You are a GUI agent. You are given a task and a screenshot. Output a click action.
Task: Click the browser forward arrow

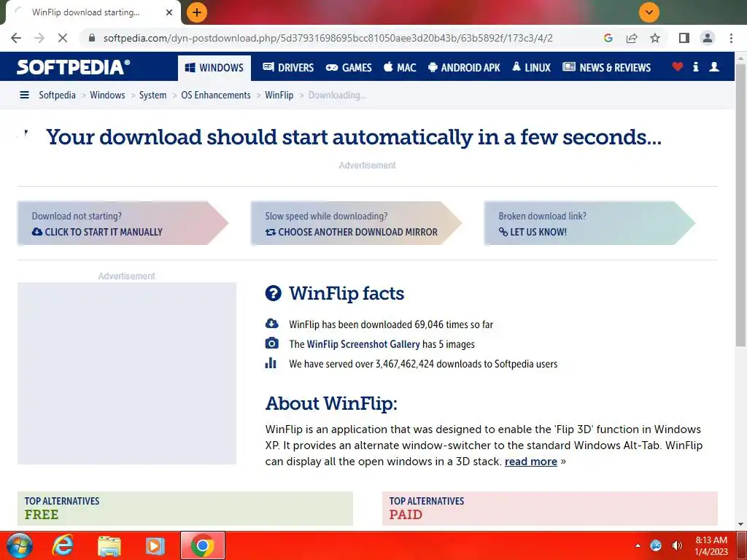(39, 38)
